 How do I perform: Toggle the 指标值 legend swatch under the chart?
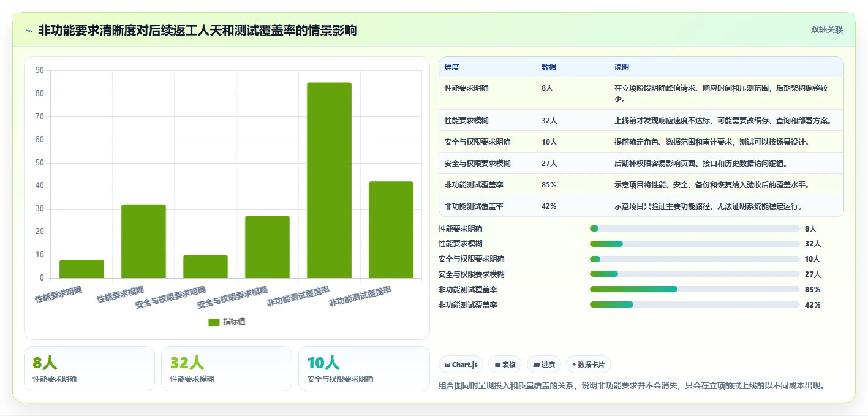pyautogui.click(x=214, y=322)
